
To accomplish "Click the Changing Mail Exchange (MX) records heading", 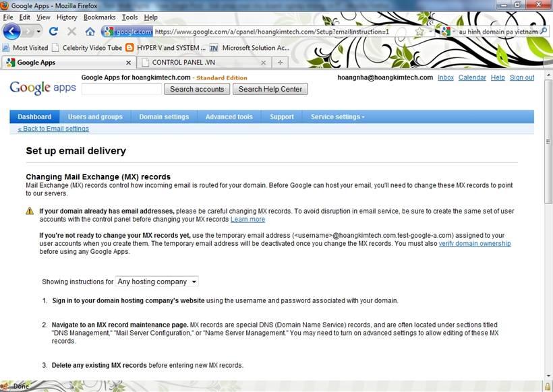I will pos(98,177).
